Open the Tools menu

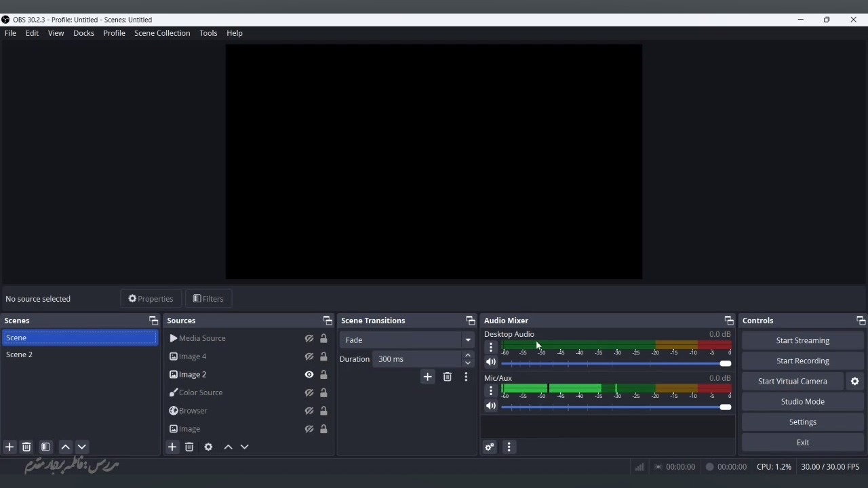tap(208, 33)
